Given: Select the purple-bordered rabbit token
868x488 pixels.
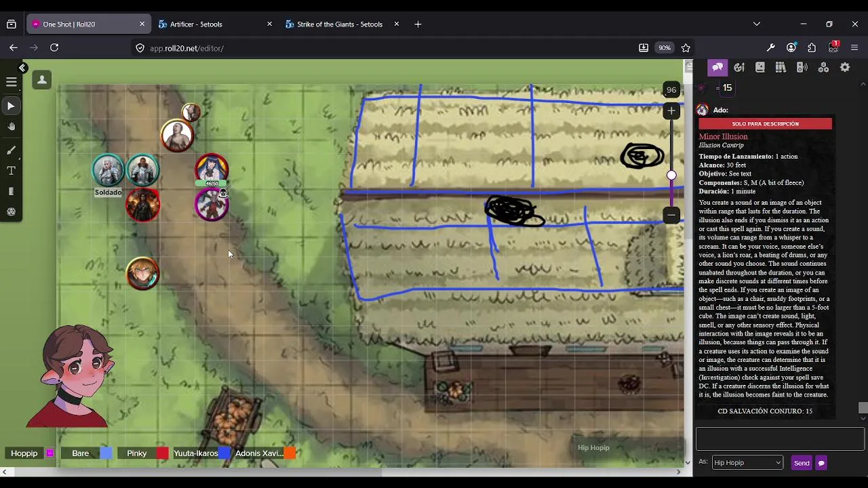Looking at the screenshot, I should [212, 204].
